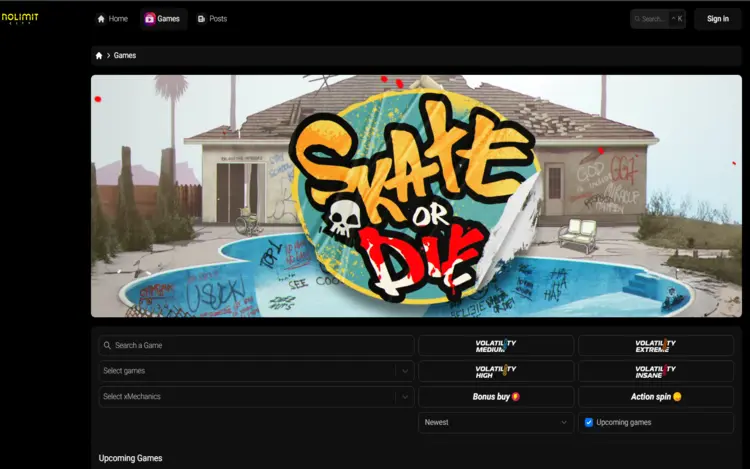Screen dimensions: 750x469
Task: Open the Skate or Die banner
Action: [x=416, y=196]
